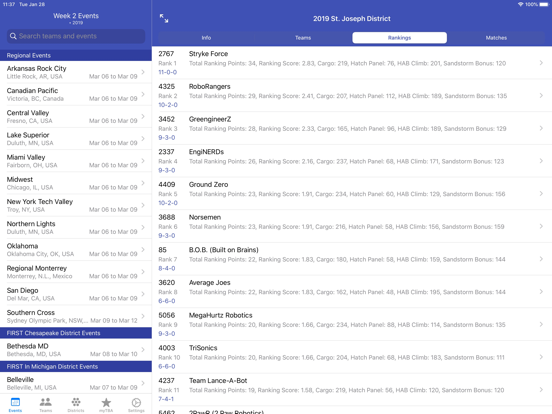The image size is (552, 414).
Task: Select Bethesda MD event name
Action: tap(27, 346)
